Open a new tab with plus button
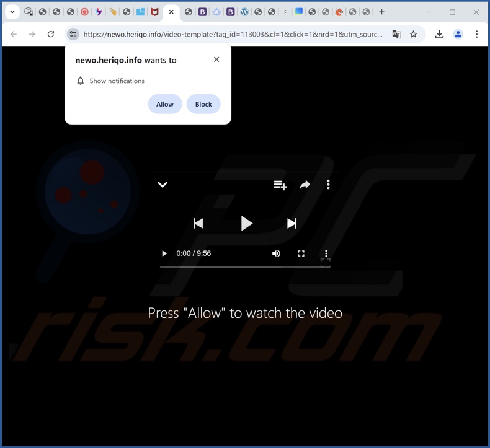This screenshot has width=490, height=448. [x=381, y=12]
